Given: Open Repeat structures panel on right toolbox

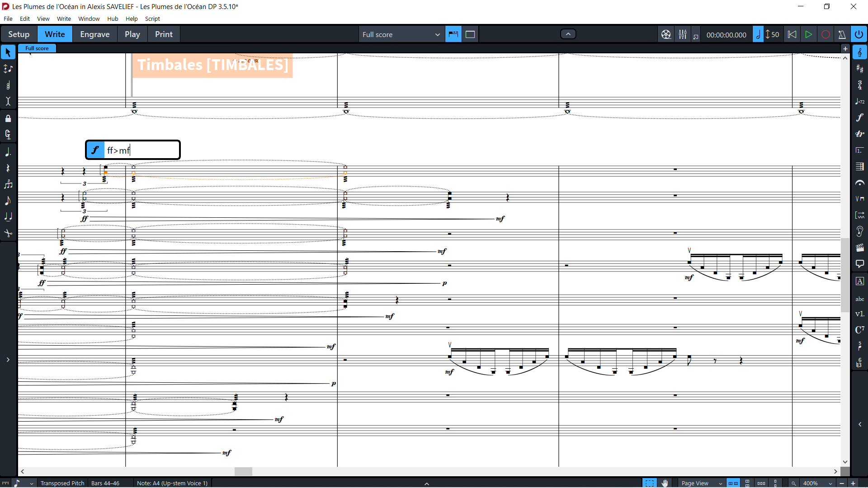Looking at the screenshot, I should point(860,150).
